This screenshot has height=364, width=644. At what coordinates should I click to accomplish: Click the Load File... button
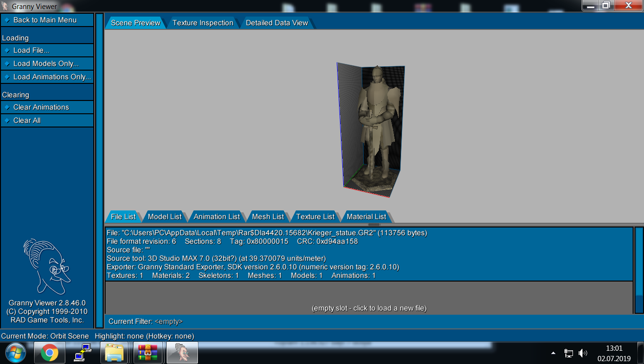[x=47, y=50]
